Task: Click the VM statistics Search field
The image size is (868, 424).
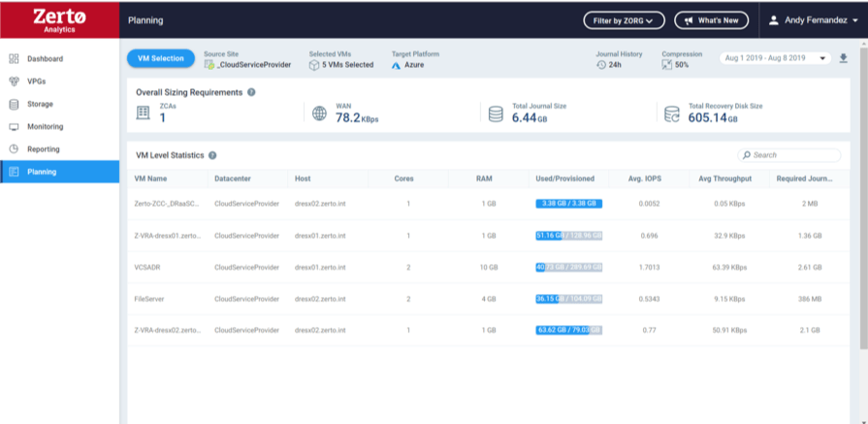Action: pyautogui.click(x=789, y=155)
